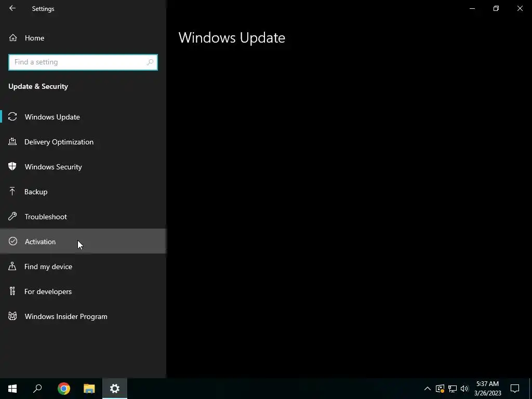Click the Find my device icon
Viewport: 532px width, 399px height.
(12, 267)
